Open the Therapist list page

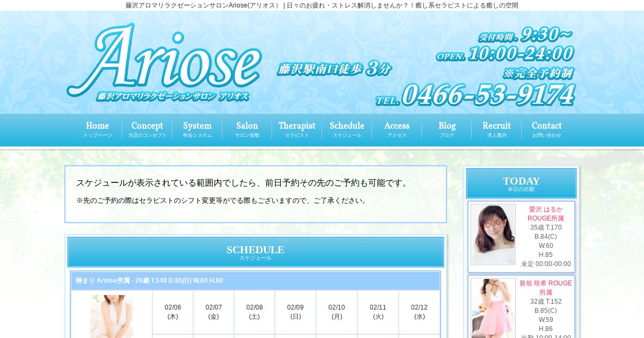tap(297, 130)
